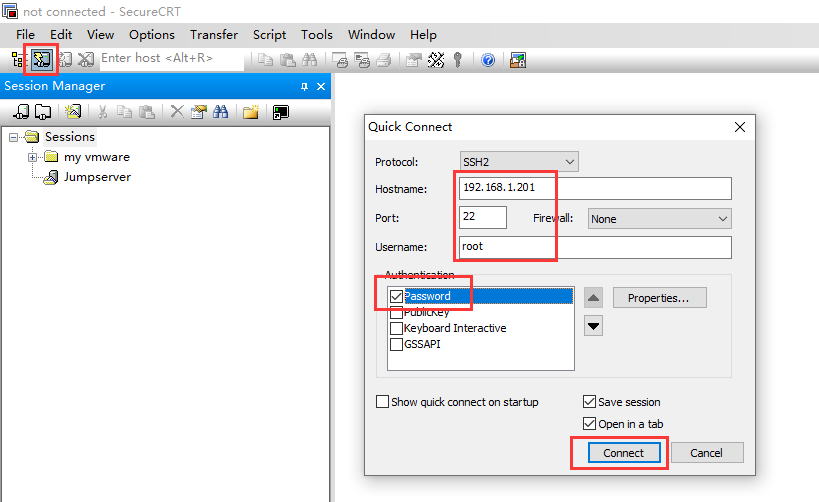Click the Properties... button
819x502 pixels.
(x=659, y=298)
